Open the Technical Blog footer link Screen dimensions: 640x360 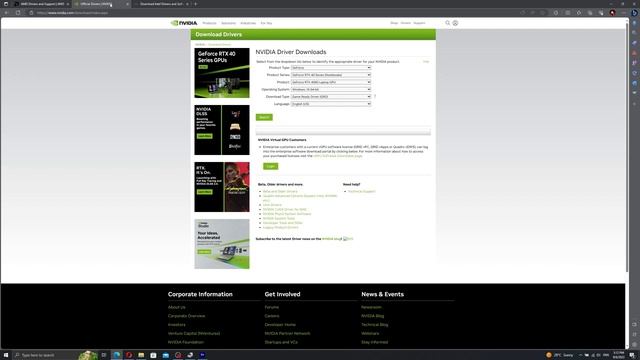[x=375, y=324]
